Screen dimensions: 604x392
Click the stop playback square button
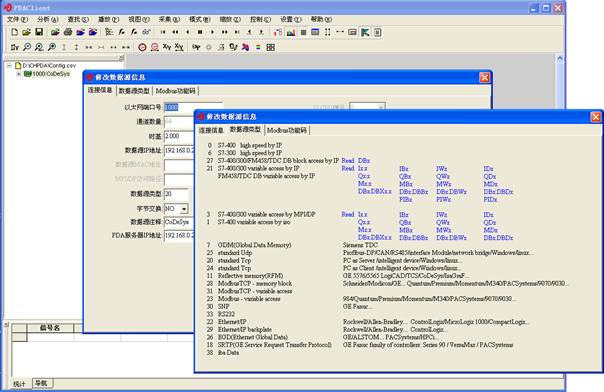tap(200, 32)
